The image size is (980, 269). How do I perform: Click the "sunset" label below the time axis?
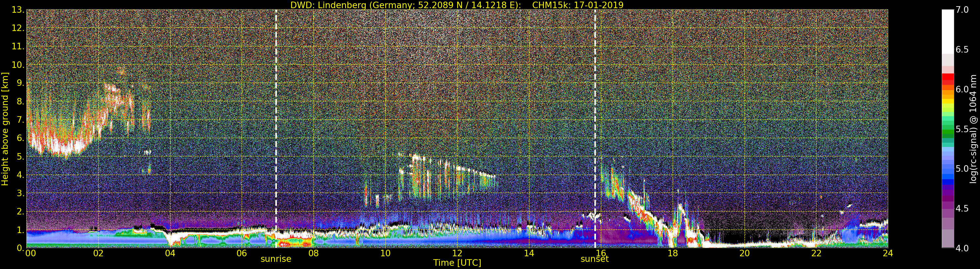[x=595, y=259]
